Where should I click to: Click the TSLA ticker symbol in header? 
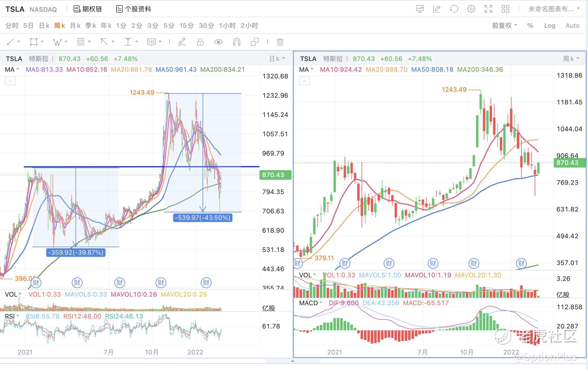click(x=15, y=9)
